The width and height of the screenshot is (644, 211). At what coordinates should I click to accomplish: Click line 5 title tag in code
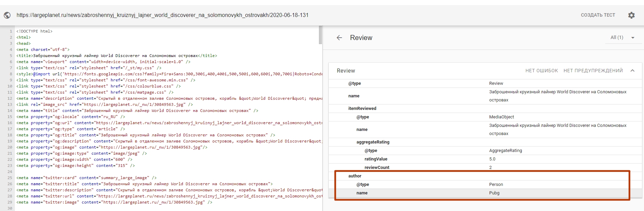coord(117,56)
